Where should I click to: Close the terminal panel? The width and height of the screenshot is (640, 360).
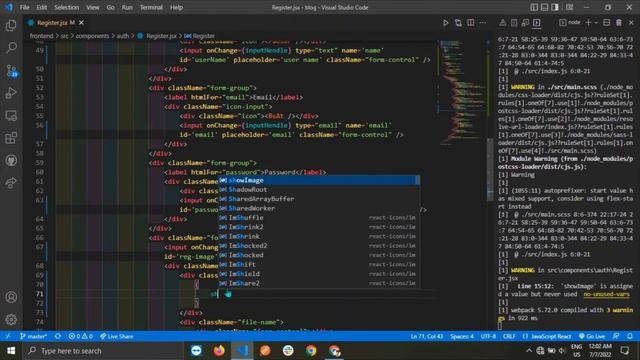tap(631, 23)
